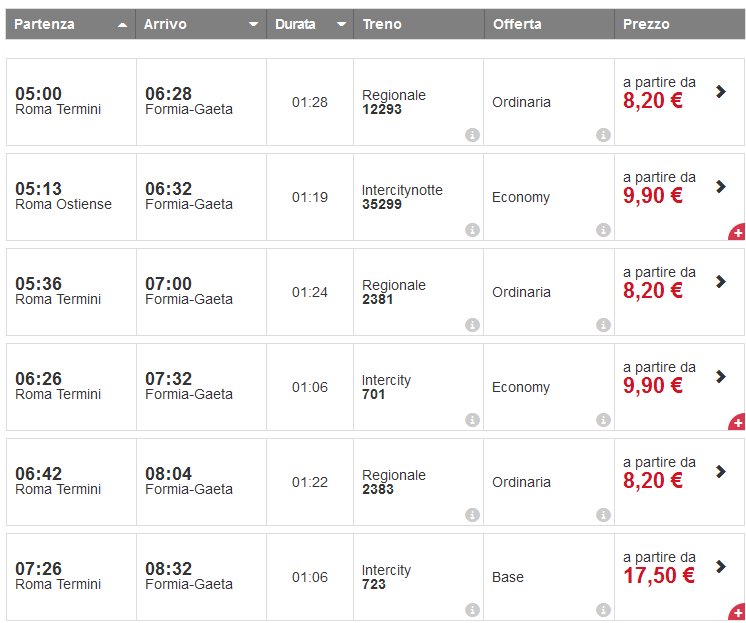
Task: Select the 9,90 € price for Intercitynotte 35299
Action: 653,196
